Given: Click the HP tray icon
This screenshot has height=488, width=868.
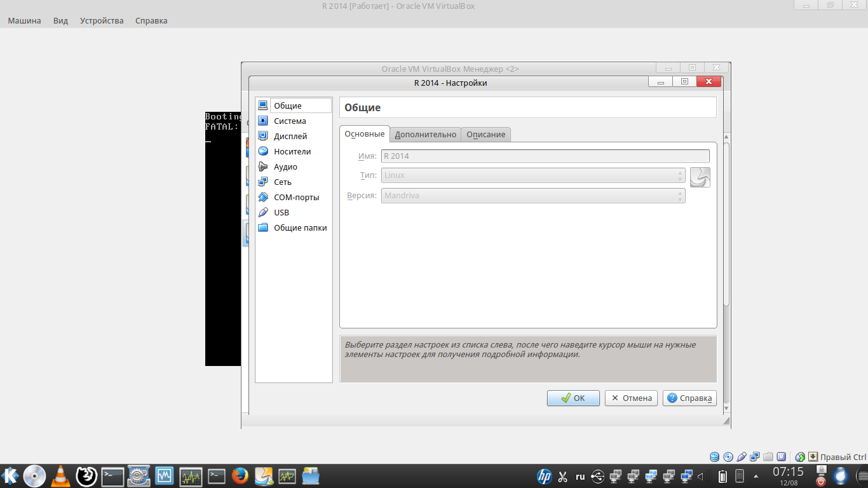Looking at the screenshot, I should (x=545, y=476).
